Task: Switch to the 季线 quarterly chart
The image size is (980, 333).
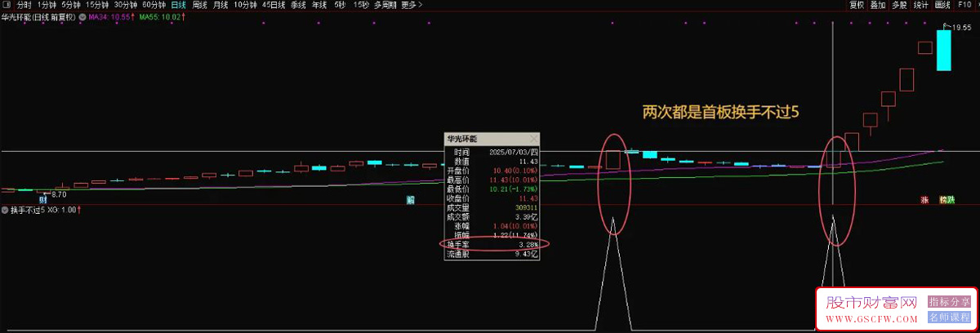Action: 298,5
